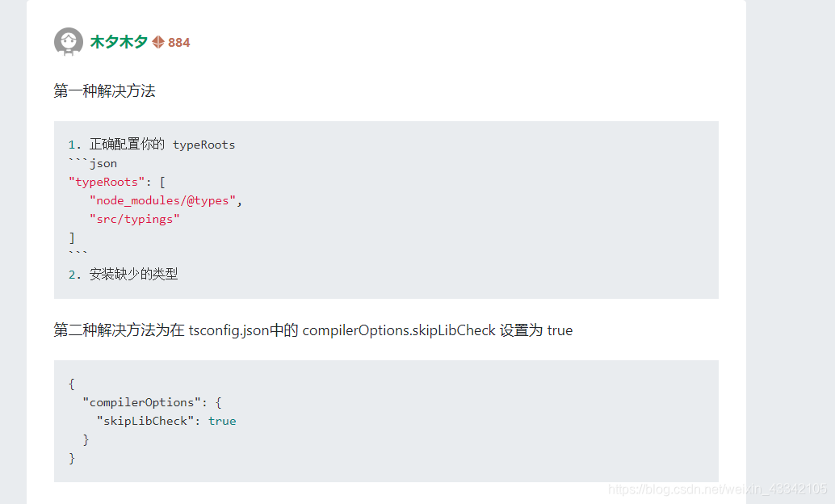The width and height of the screenshot is (835, 504).
Task: Select the "typeRoots": [ code line
Action: (116, 182)
